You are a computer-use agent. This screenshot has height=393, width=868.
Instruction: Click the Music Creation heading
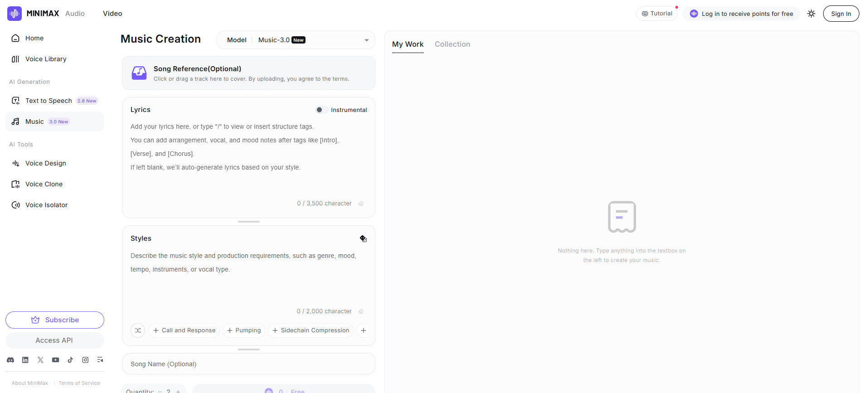[160, 39]
